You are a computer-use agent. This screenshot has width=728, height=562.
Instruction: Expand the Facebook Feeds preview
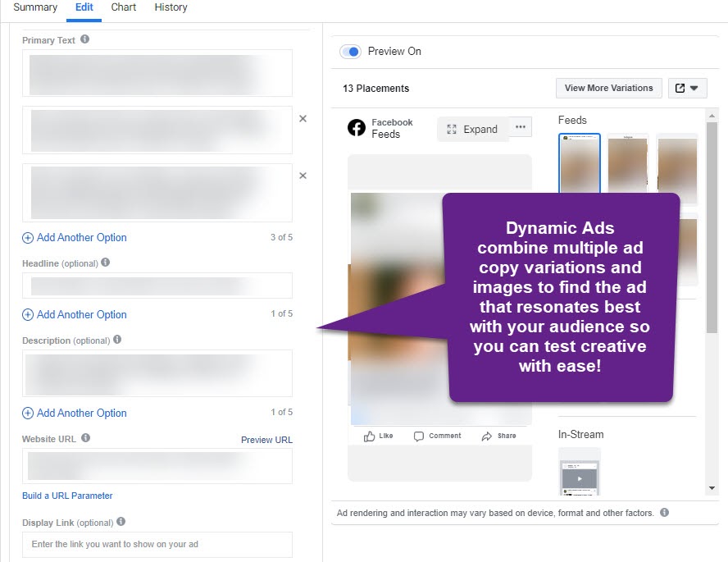pos(472,129)
